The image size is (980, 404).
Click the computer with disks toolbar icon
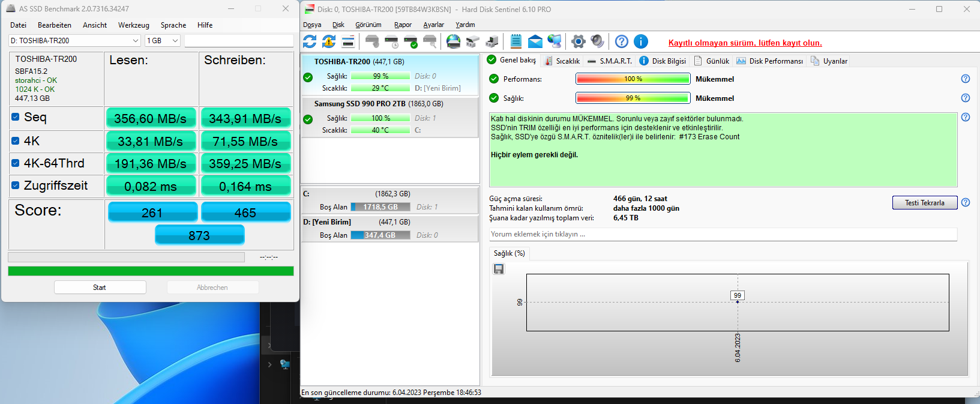pyautogui.click(x=492, y=41)
